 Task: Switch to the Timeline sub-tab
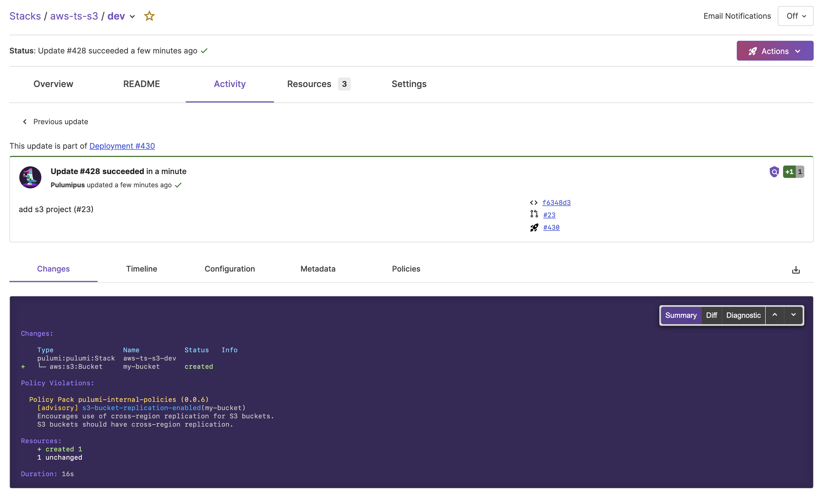[141, 269]
